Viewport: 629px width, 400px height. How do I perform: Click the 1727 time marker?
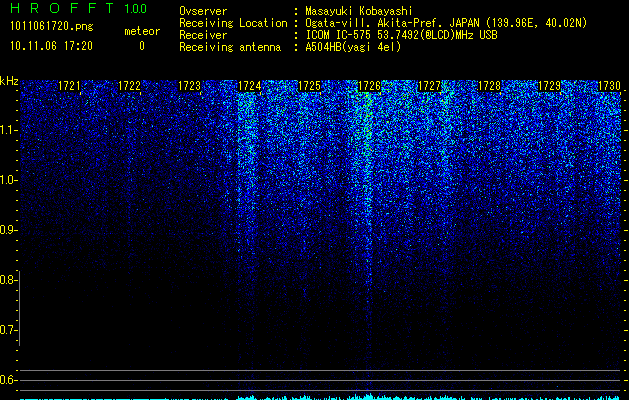point(429,86)
